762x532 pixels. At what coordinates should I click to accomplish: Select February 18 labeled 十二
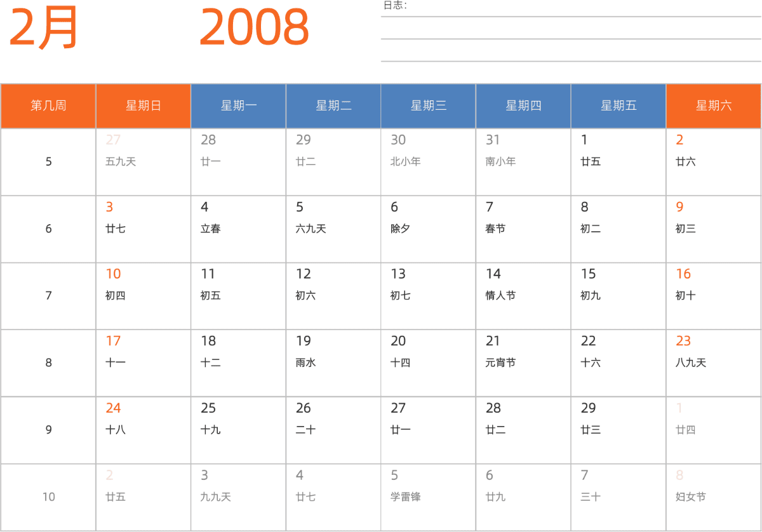(239, 363)
